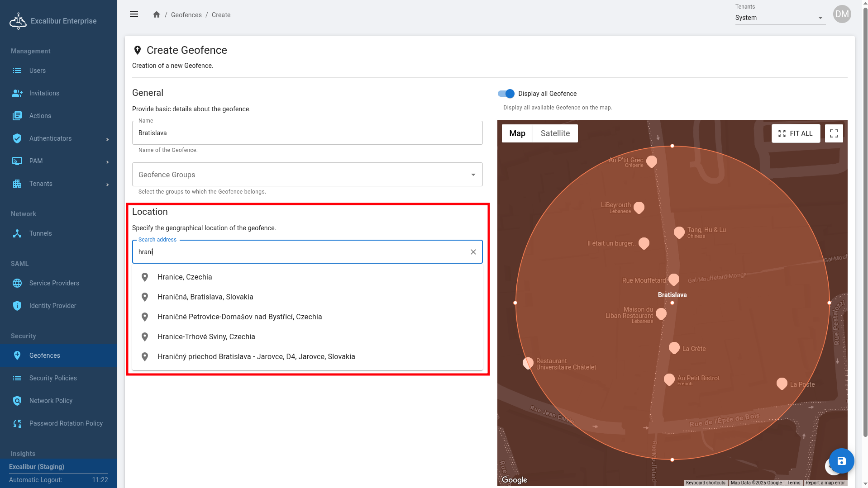
Task: Switch to Map view type
Action: [x=517, y=133]
